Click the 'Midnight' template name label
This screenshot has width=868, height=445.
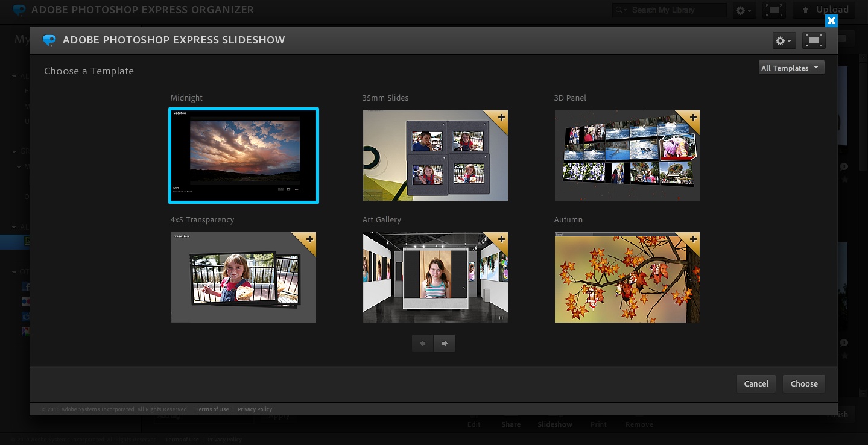tap(186, 98)
